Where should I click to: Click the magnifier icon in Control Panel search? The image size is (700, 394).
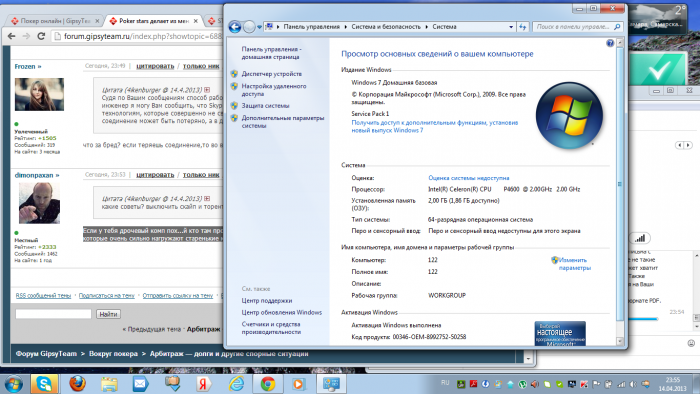[617, 27]
